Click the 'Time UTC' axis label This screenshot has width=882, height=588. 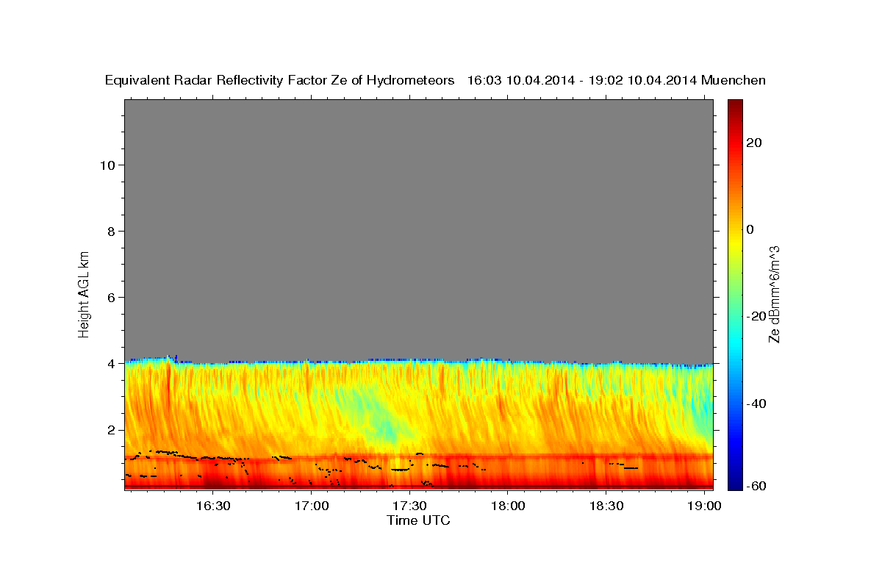point(418,520)
